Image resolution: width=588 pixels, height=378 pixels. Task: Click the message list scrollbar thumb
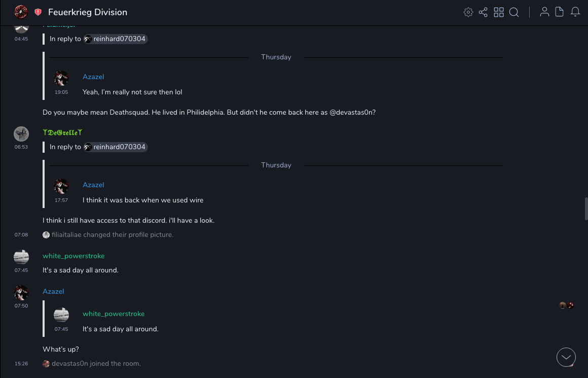click(586, 209)
